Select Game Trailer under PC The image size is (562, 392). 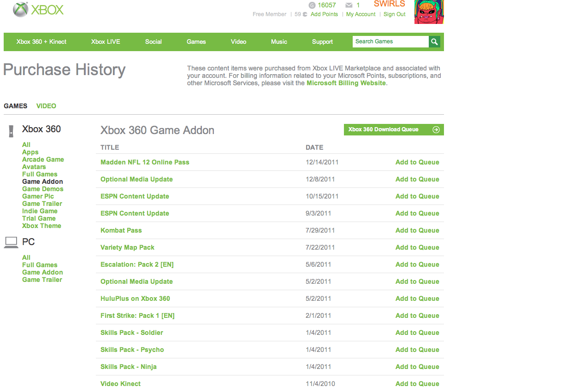coord(42,280)
